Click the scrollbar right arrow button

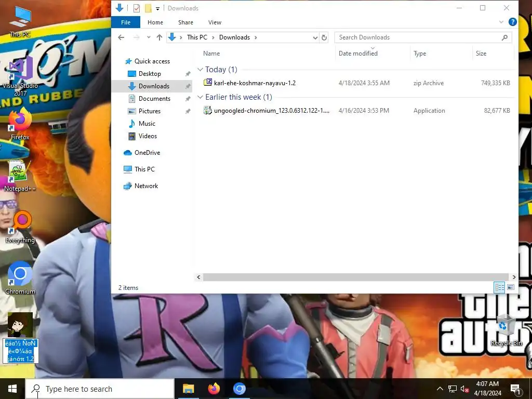(514, 277)
